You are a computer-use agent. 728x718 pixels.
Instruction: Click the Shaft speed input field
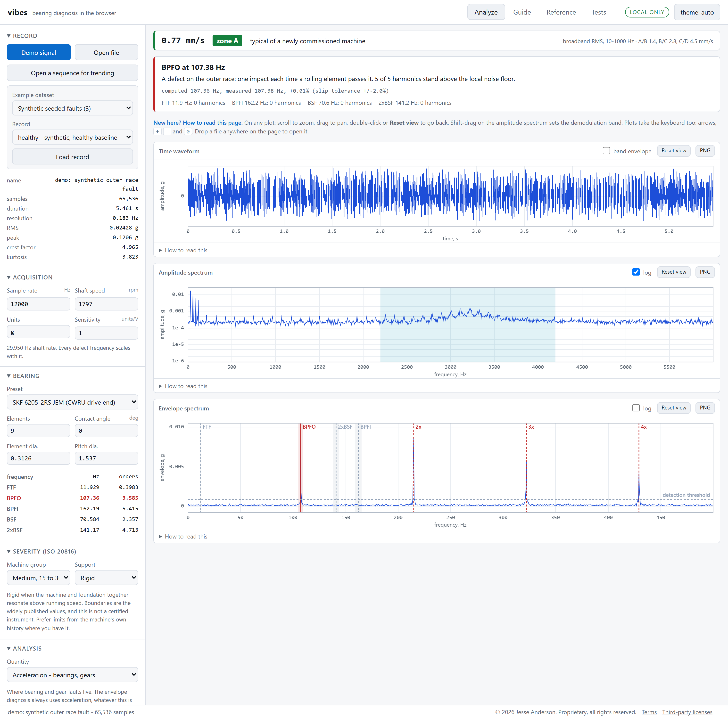point(106,304)
